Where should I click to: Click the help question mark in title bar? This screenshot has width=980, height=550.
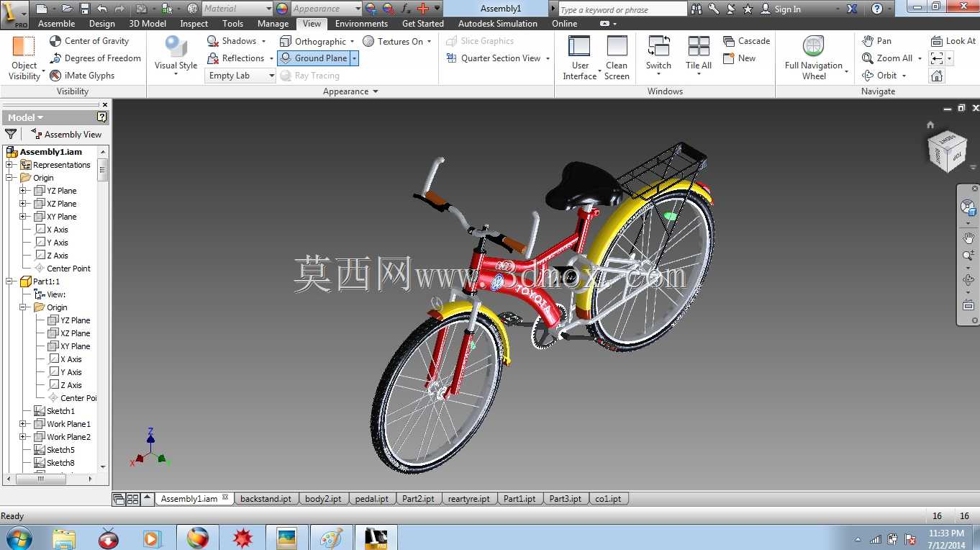(877, 9)
